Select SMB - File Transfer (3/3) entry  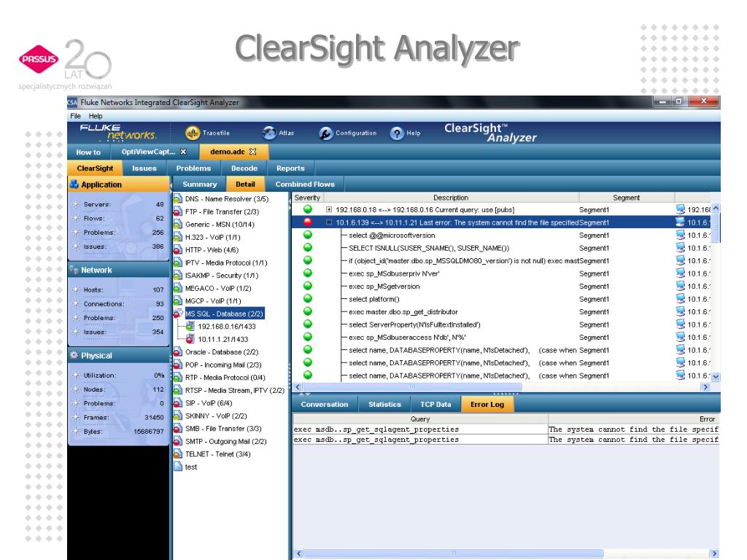tap(223, 429)
